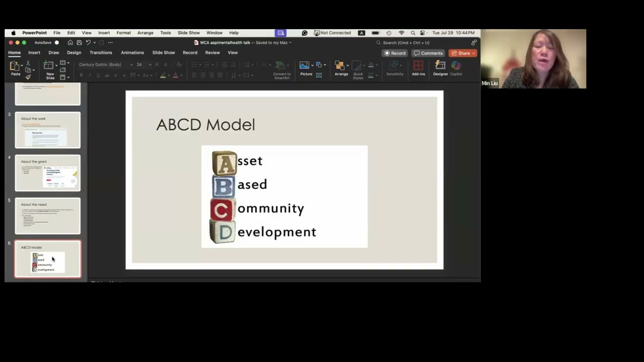Click the Shapes icon
Viewport: 644px width, 362px height.
click(319, 65)
